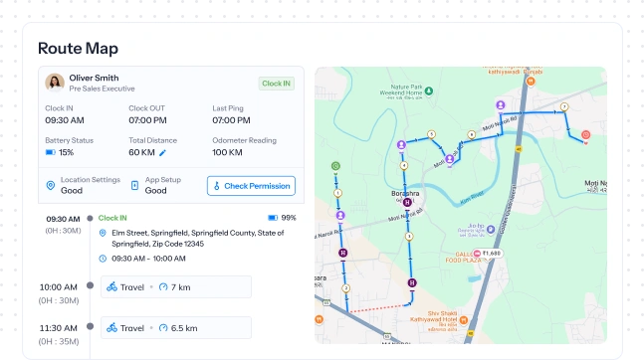Viewport: 644px width, 360px height.
Task: Click waypoint 2 on the map route
Action: coord(345,288)
